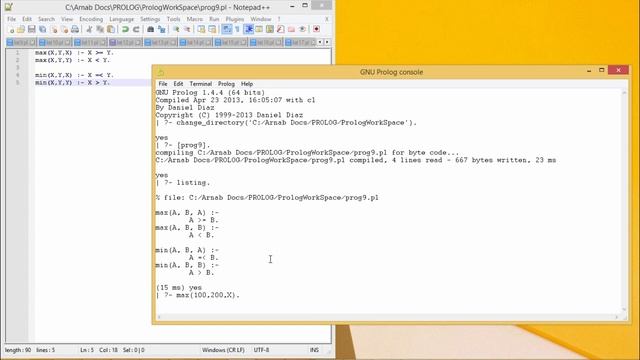Image resolution: width=640 pixels, height=360 pixels.
Task: Open the Macro menu
Action: tap(195, 19)
